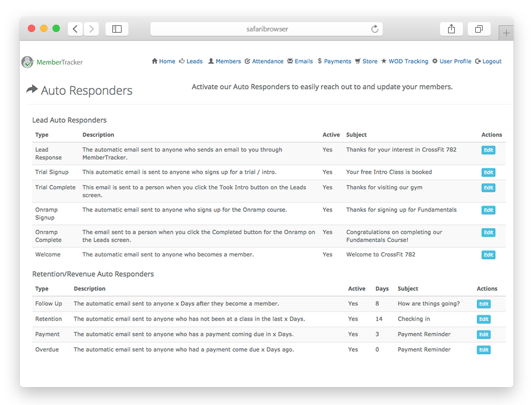Open the Members navigation link
Screen dimensions: 532x405
click(224, 62)
